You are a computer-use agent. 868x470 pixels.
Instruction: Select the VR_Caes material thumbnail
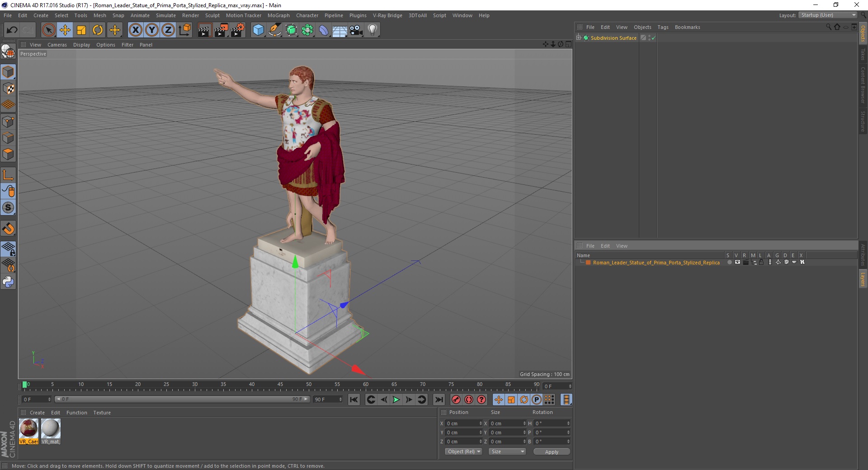[28, 432]
